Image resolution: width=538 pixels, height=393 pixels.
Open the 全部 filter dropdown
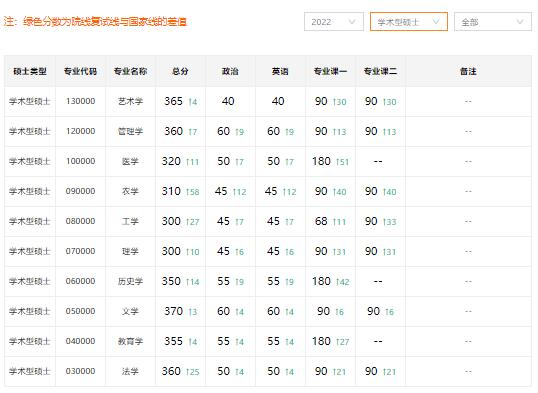[493, 22]
